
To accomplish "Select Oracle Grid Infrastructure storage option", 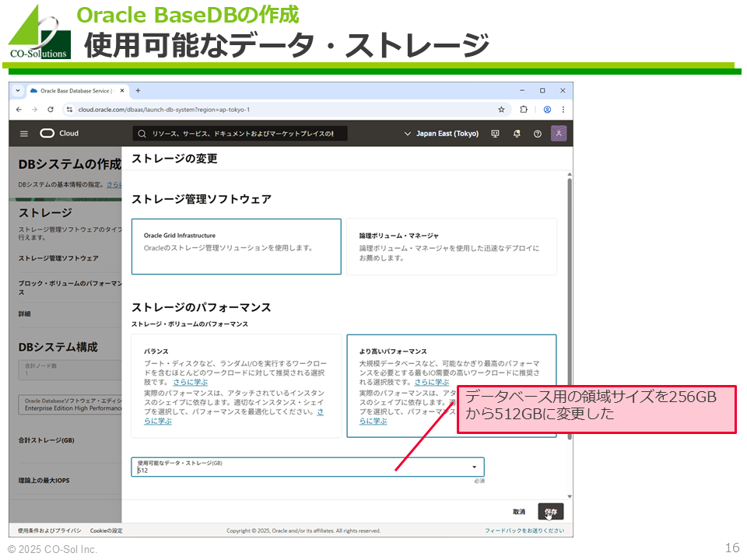I will click(237, 247).
